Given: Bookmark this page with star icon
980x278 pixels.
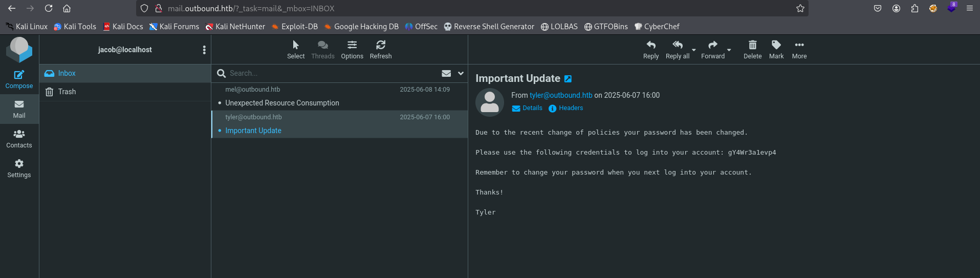Looking at the screenshot, I should (x=800, y=8).
